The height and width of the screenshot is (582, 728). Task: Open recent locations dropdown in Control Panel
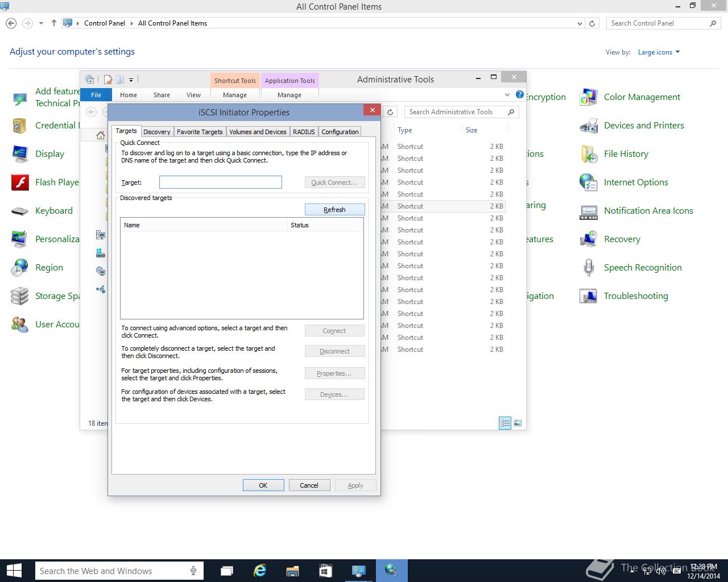tap(41, 23)
